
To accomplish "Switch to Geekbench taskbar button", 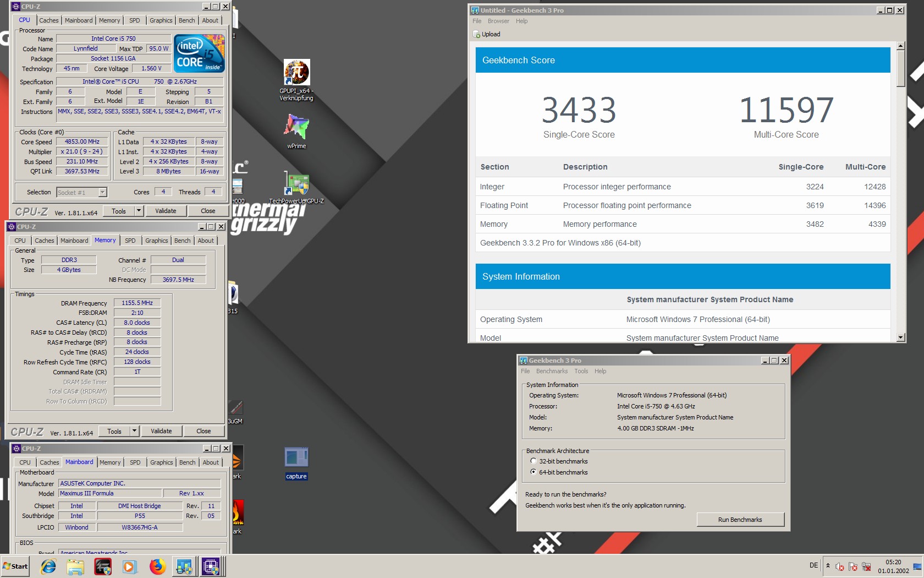I will pyautogui.click(x=184, y=566).
